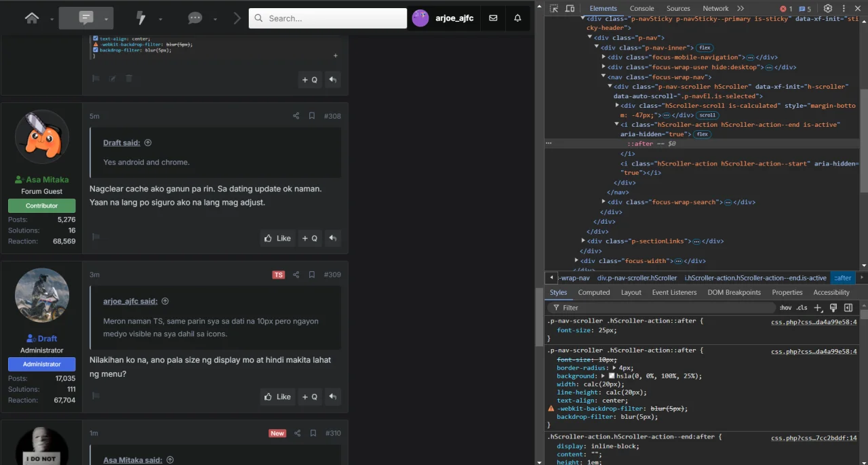This screenshot has height=465, width=868.
Task: Focus the forum Search field
Action: [x=328, y=18]
